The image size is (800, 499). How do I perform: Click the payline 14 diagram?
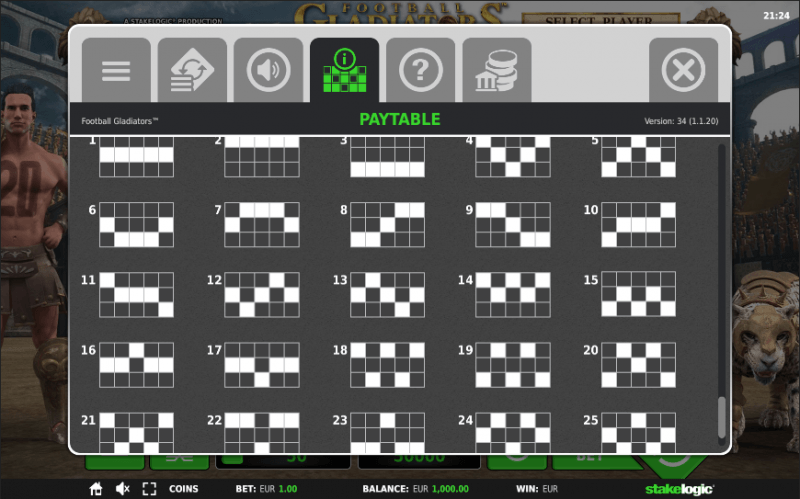click(513, 294)
